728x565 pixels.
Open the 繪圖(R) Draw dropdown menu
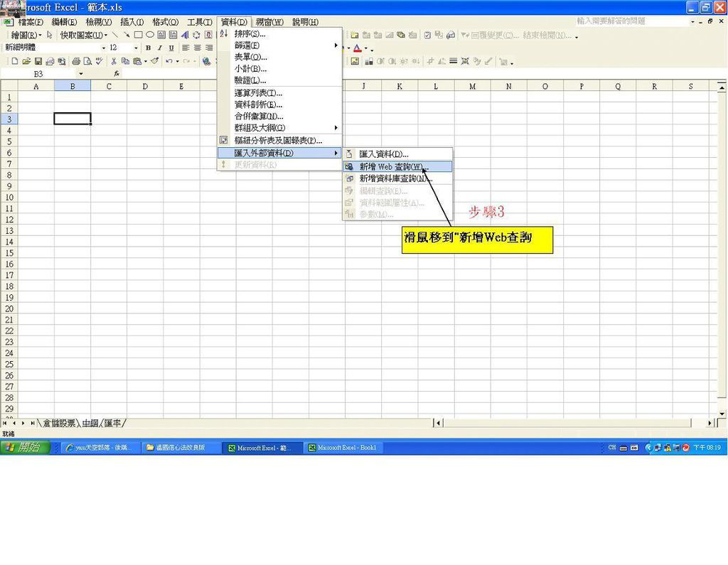tap(26, 35)
